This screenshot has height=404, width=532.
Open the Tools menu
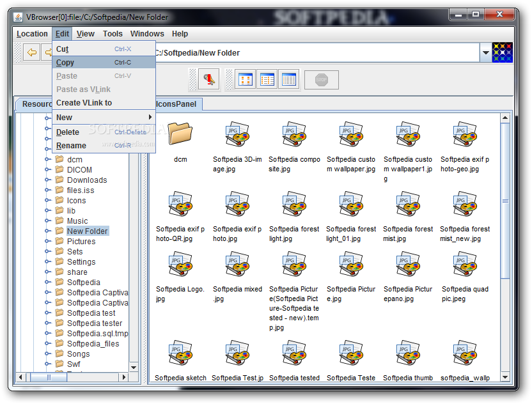coord(113,34)
